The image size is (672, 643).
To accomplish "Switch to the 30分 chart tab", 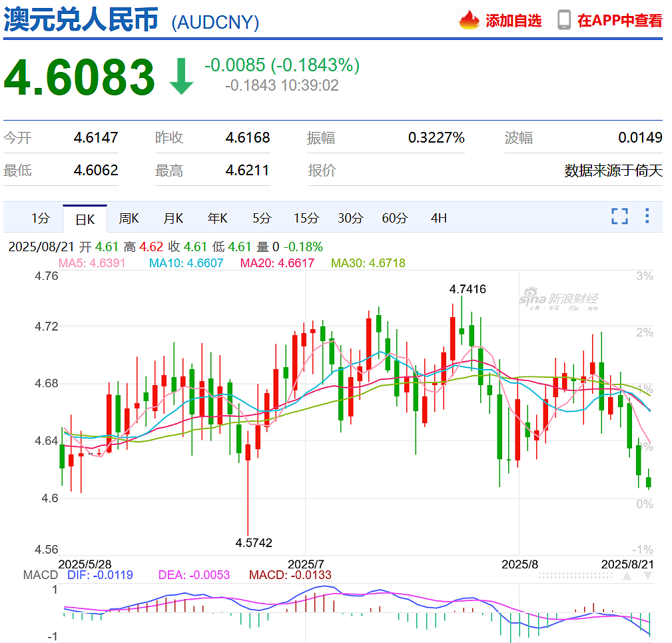I will point(350,218).
